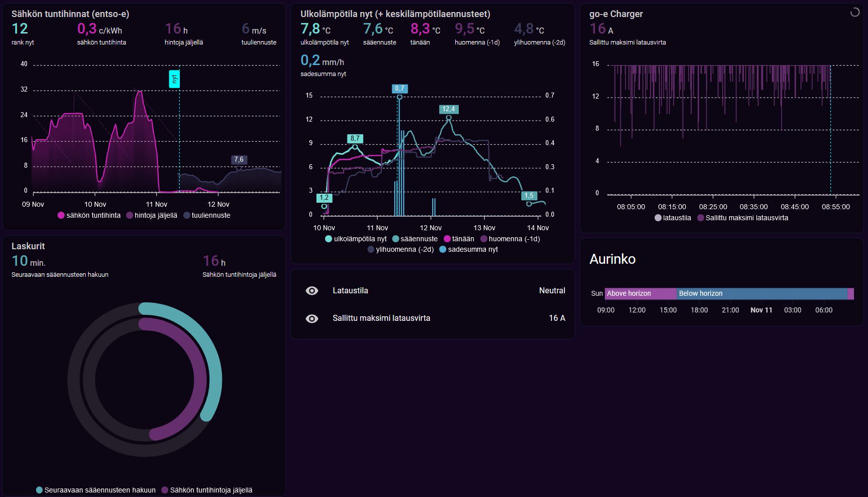868x497 pixels.
Task: Toggle the tuuliennuste legend series
Action: pyautogui.click(x=207, y=215)
